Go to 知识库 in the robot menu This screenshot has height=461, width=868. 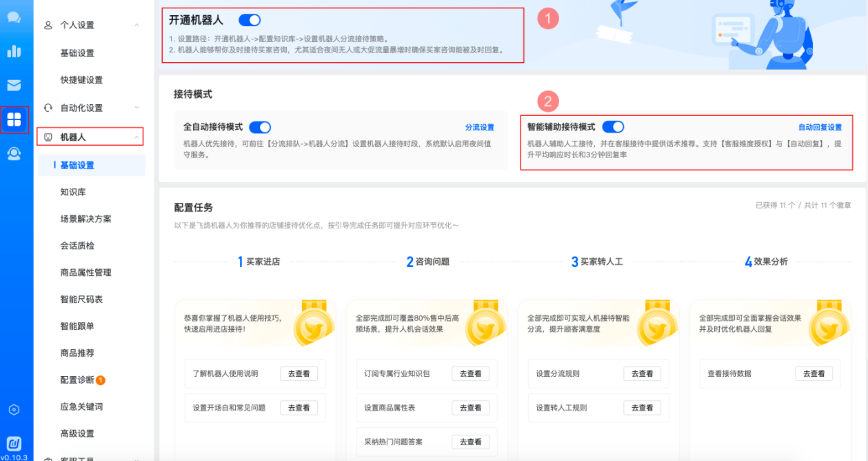point(73,192)
